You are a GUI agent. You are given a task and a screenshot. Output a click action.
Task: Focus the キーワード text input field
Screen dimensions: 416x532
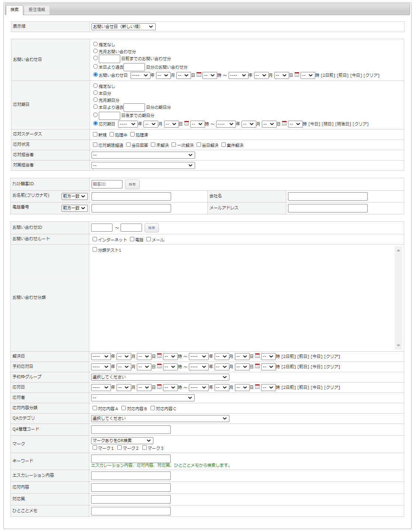tap(131, 459)
